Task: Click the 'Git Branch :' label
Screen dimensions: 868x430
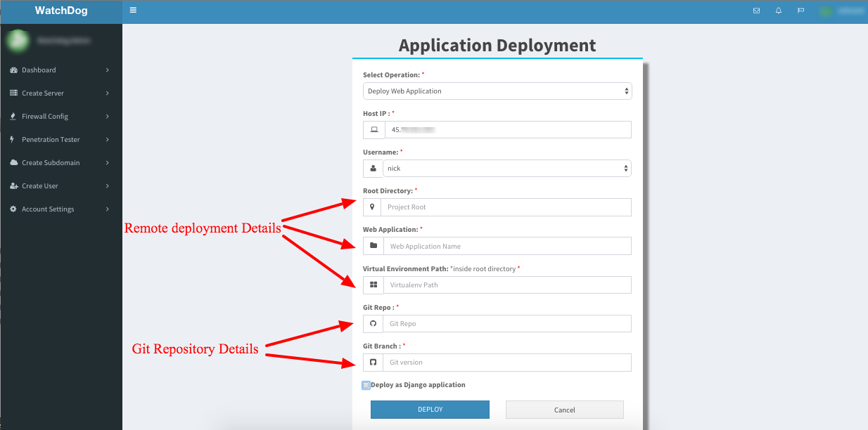Action: (x=382, y=346)
